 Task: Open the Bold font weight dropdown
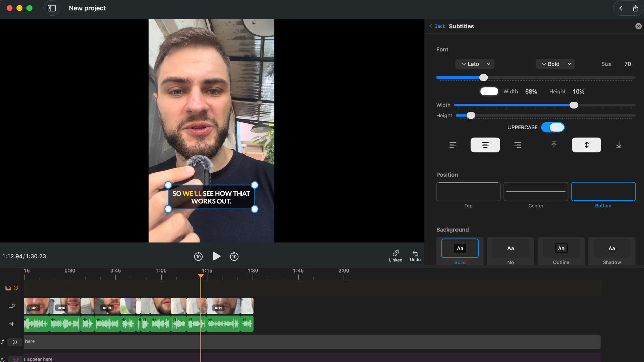tap(555, 64)
